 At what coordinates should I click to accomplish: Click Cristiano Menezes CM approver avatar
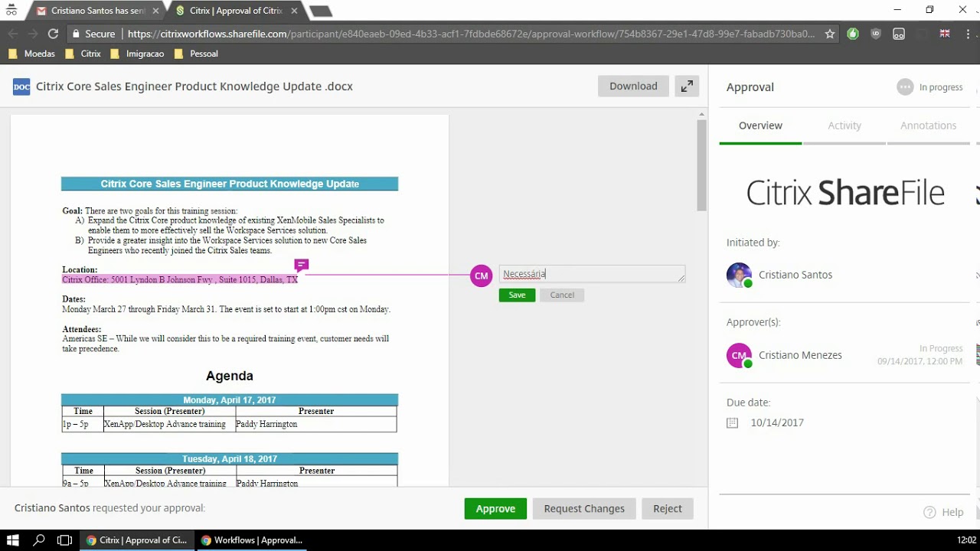click(739, 355)
